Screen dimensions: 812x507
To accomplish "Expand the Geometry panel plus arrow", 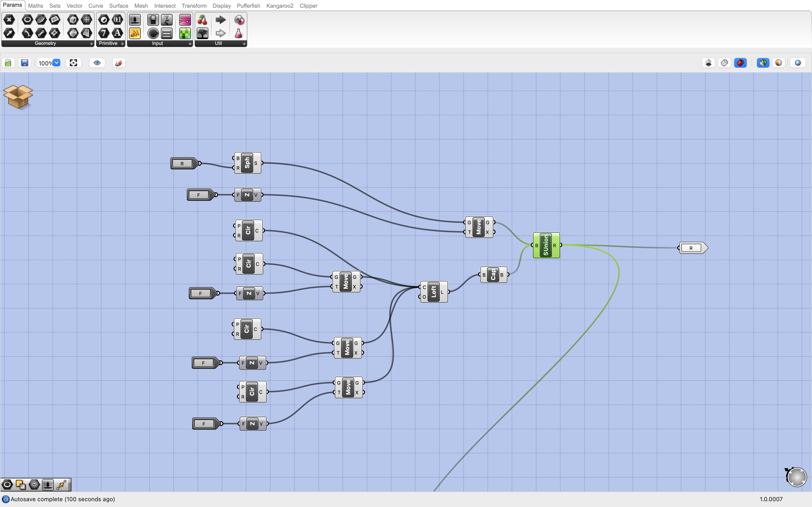I will click(91, 44).
